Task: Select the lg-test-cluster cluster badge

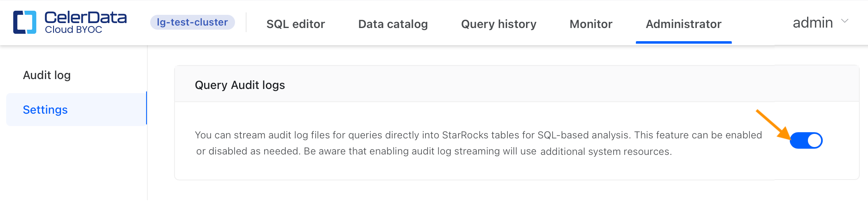Action: pos(192,22)
